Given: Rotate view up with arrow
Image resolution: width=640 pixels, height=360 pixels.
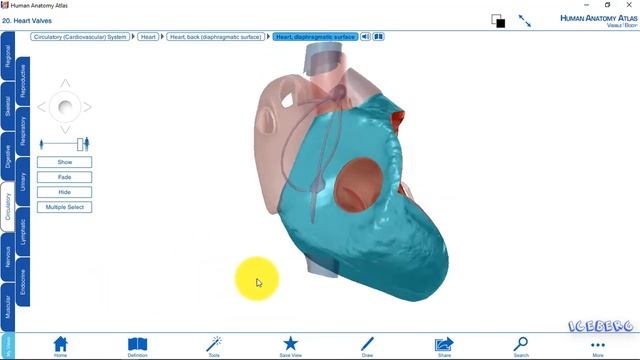Looking at the screenshot, I should [65, 84].
